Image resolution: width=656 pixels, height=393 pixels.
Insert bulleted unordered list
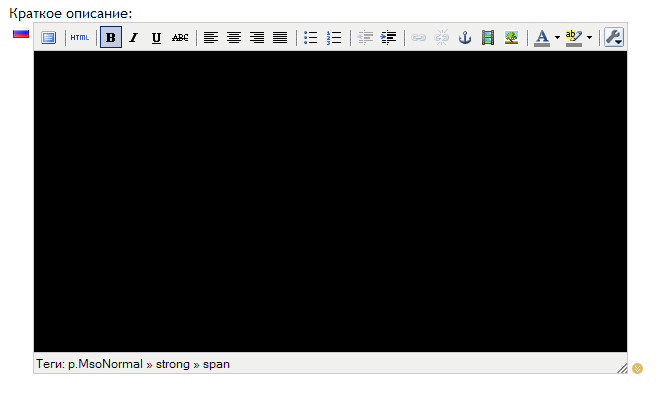(311, 37)
